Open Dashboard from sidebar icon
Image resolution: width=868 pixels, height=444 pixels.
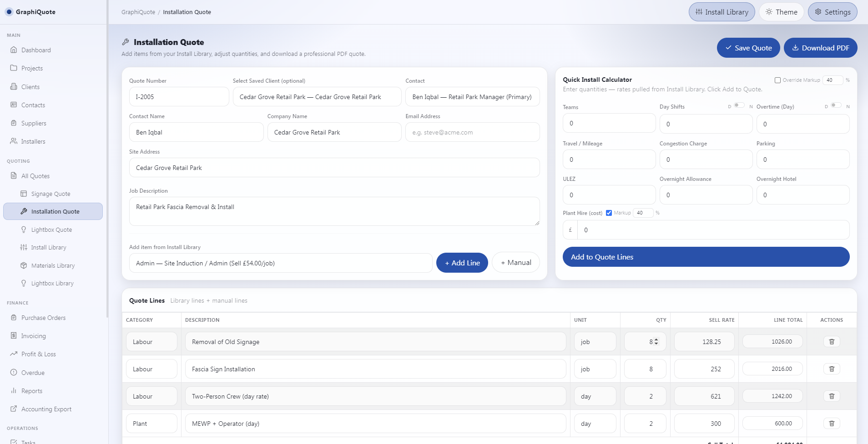pos(14,50)
